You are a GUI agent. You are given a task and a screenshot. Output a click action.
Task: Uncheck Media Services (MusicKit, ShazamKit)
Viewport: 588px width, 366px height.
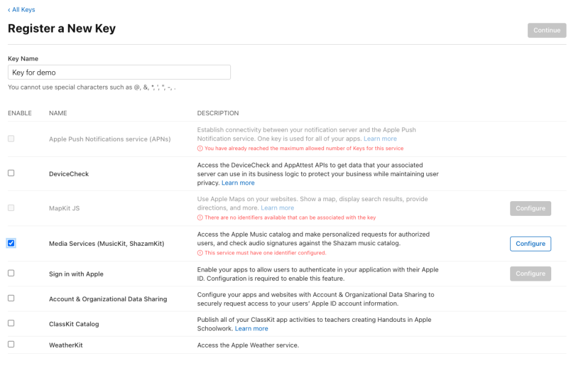[x=10, y=243]
